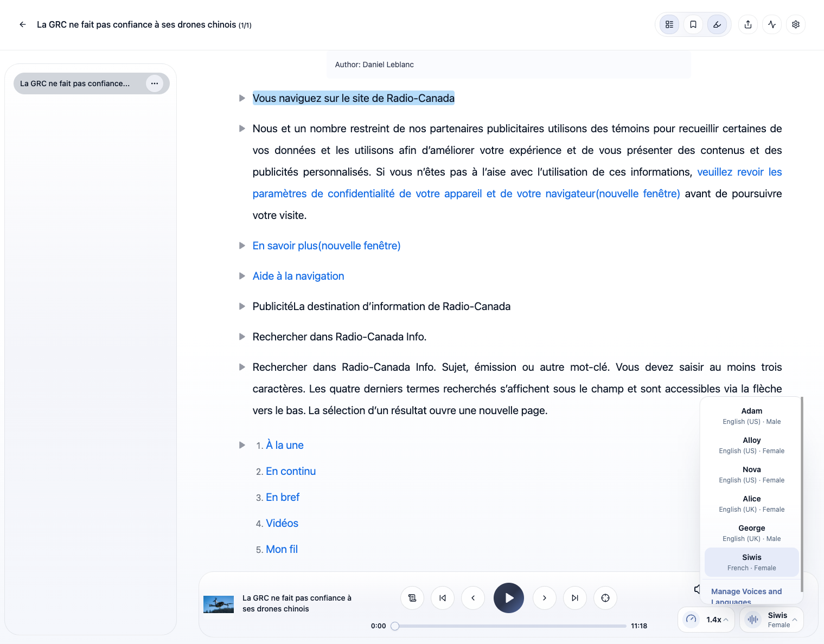Select the Siwis French voice

tap(751, 562)
